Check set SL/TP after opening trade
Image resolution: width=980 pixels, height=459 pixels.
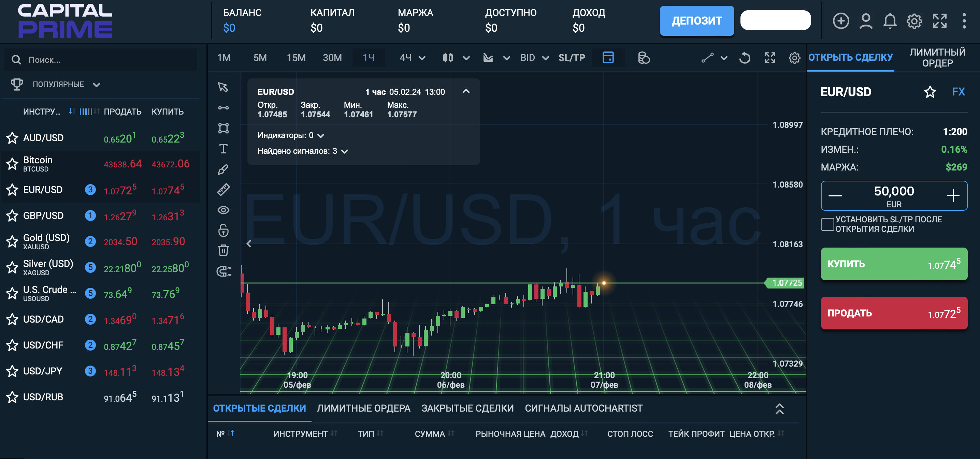pyautogui.click(x=827, y=224)
